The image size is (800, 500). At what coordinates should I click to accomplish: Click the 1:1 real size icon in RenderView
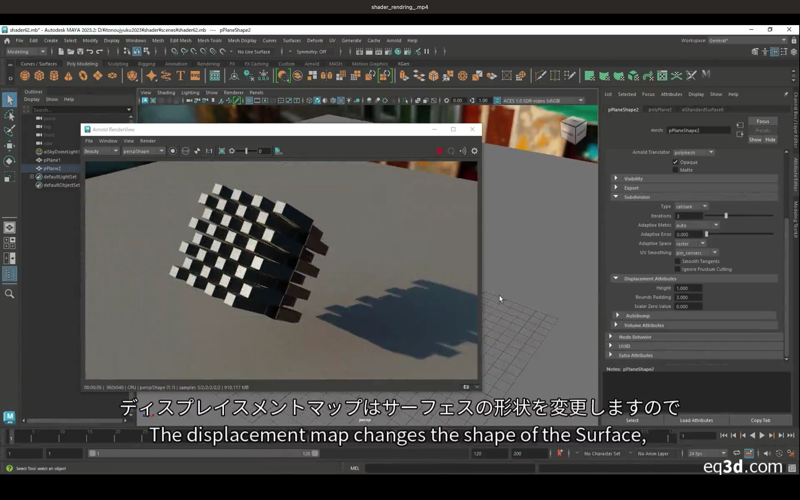(x=208, y=151)
